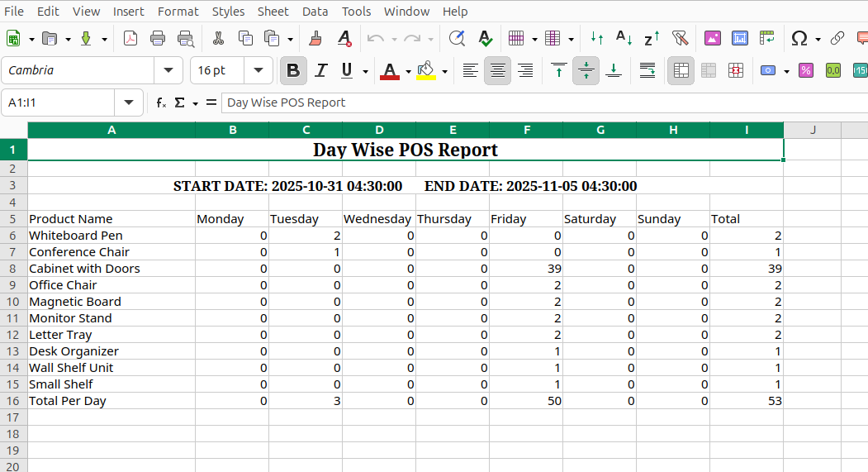Cut selection with scissors icon
The height and width of the screenshot is (472, 868).
(x=218, y=39)
